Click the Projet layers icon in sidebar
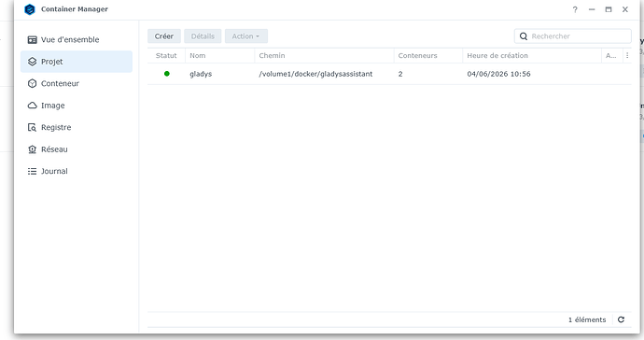The image size is (644, 340). pyautogui.click(x=32, y=62)
